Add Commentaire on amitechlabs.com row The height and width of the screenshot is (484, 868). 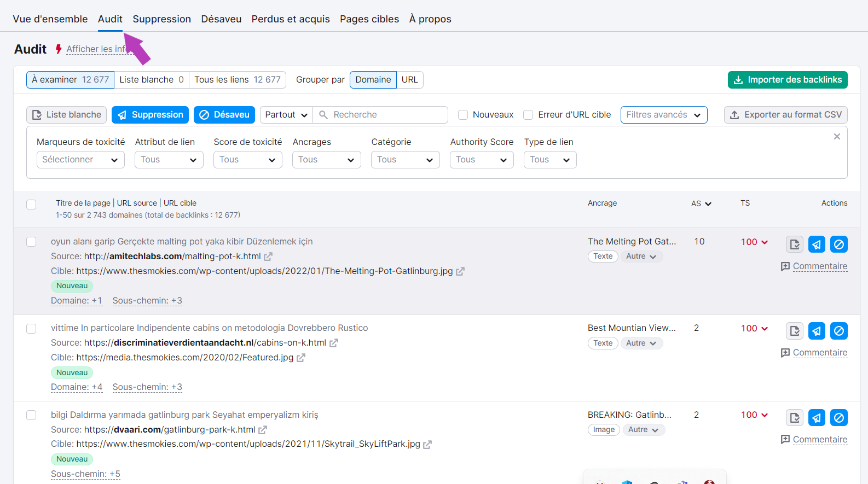tap(814, 266)
